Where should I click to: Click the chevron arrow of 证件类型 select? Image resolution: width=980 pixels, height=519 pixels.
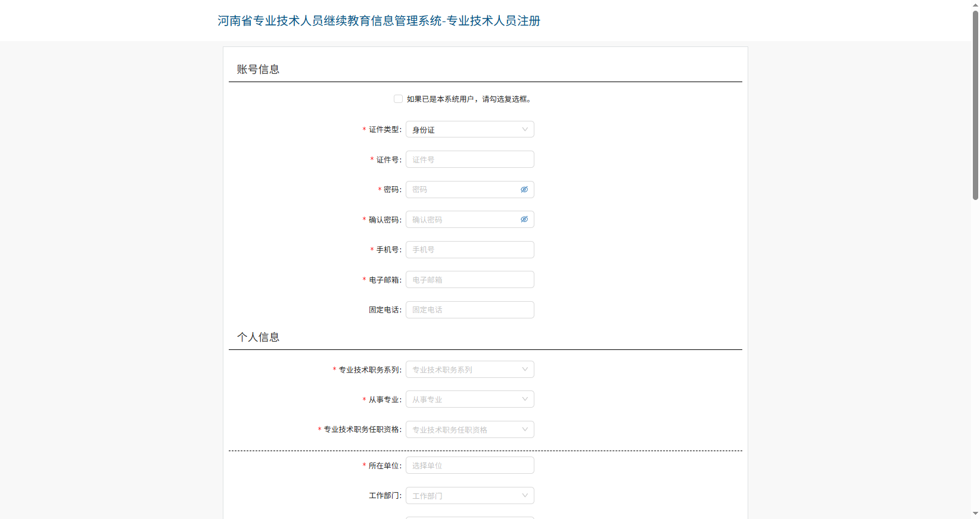[x=525, y=130]
